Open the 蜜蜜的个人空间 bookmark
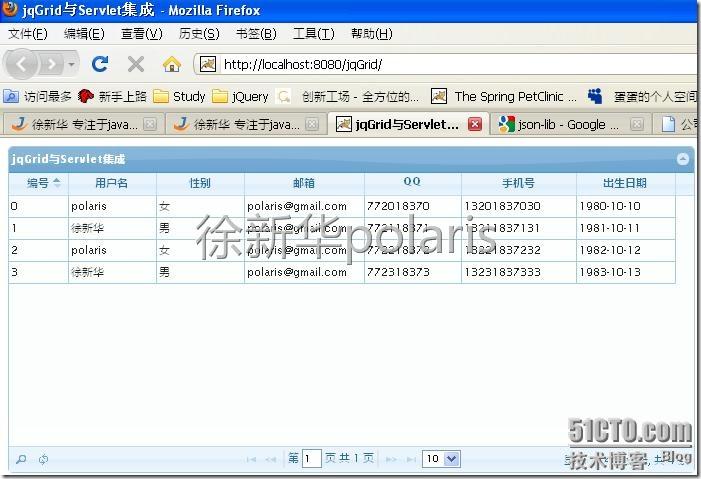 (642, 96)
